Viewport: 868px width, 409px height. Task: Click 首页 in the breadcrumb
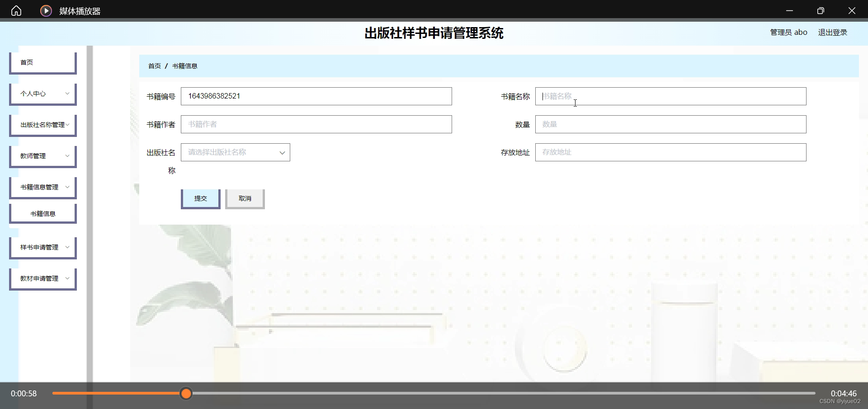[x=154, y=66]
